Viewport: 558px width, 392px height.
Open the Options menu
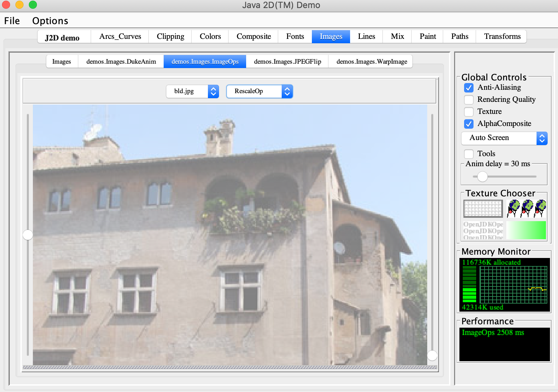[50, 21]
